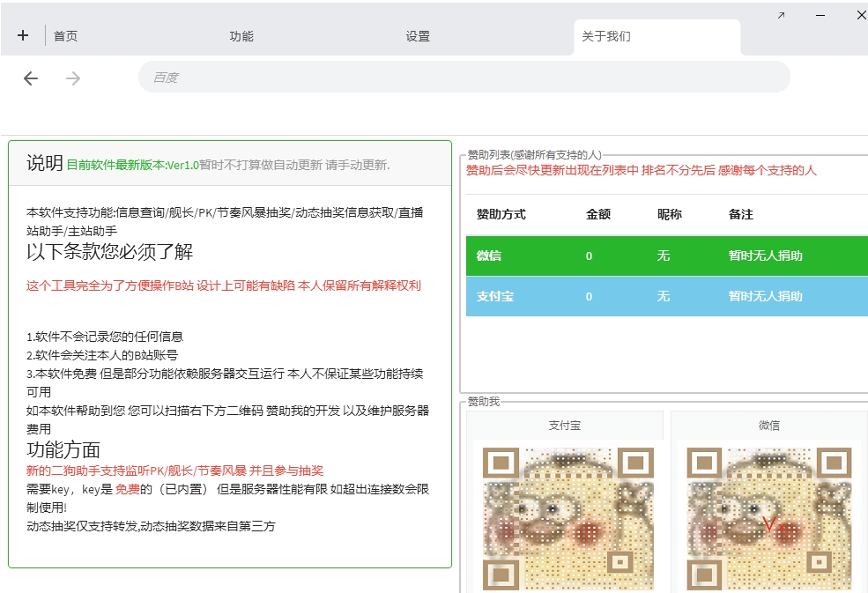868x593 pixels.
Task: Click the window restore arrow icon
Action: pyautogui.click(x=781, y=16)
